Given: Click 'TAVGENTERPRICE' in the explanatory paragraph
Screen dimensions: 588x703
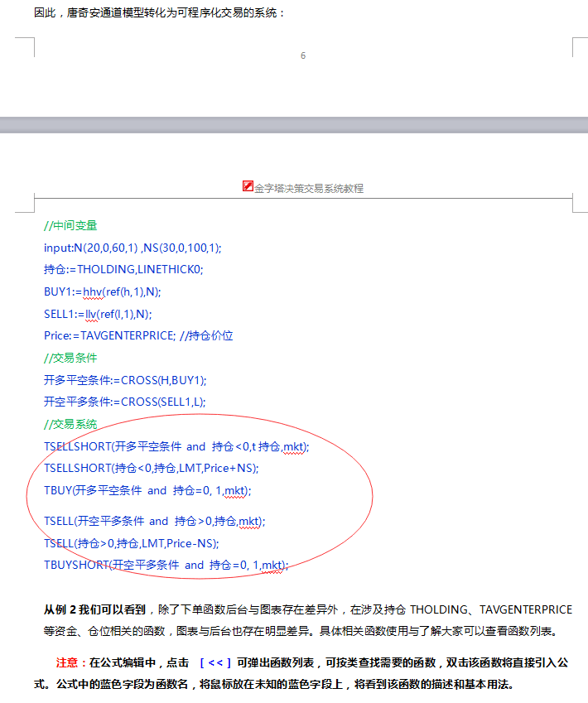Looking at the screenshot, I should [x=526, y=609].
